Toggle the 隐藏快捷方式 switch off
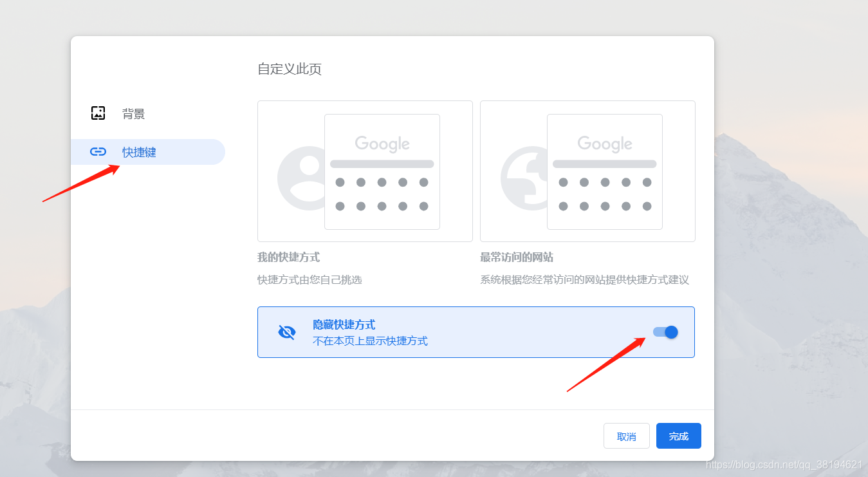The image size is (868, 477). [665, 332]
